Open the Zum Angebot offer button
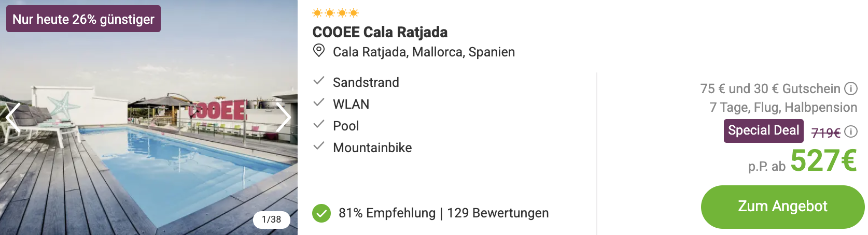Image resolution: width=868 pixels, height=235 pixels. click(x=782, y=207)
